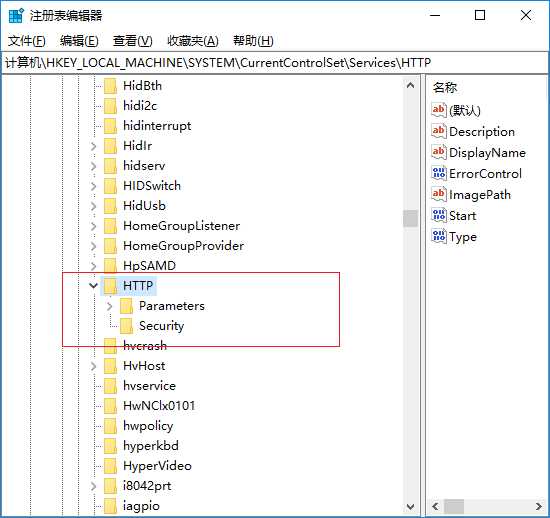Collapse the HTTP key

[93, 286]
